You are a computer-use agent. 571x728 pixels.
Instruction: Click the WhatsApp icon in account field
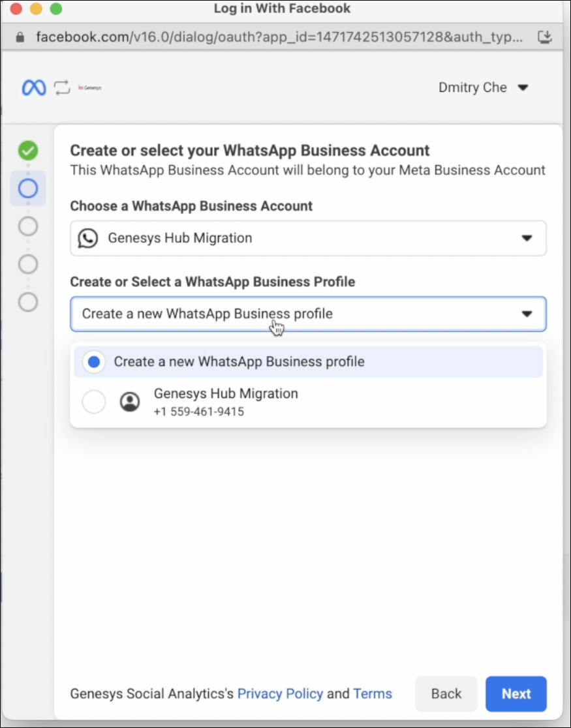[x=87, y=238]
